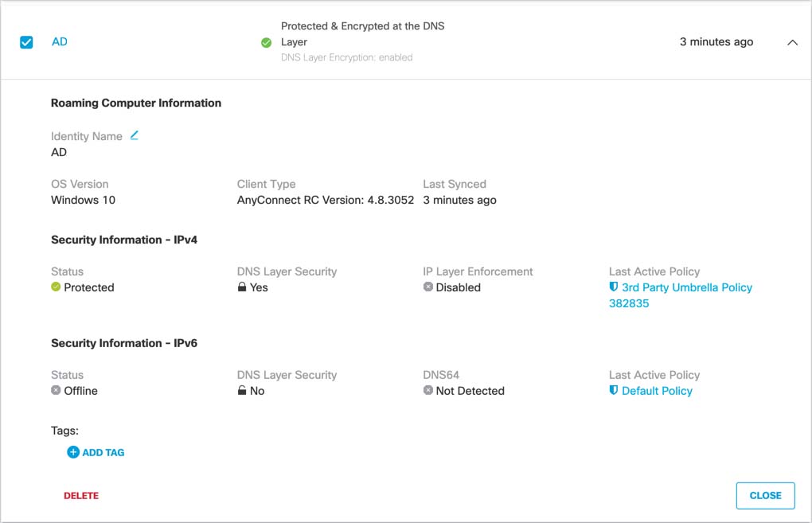Open the AD identity link
Viewport: 812px width, 523px height.
pos(60,41)
